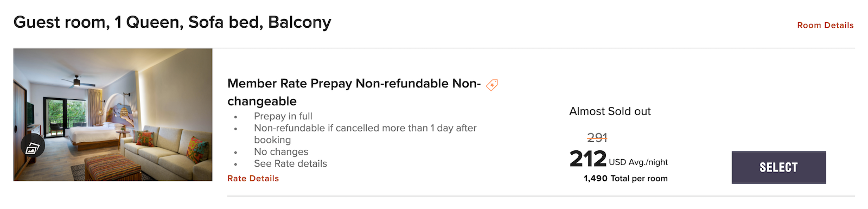Click the crossed-out 291 price

(597, 138)
